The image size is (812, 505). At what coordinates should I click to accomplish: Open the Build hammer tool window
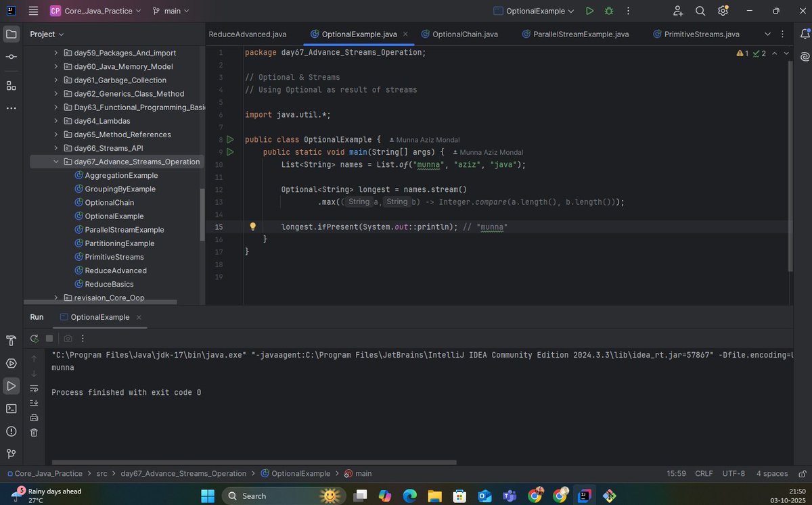coord(11,339)
